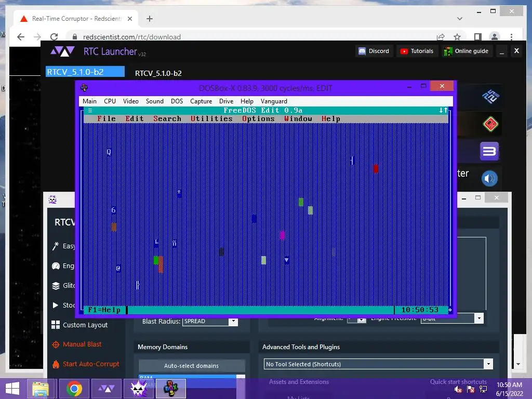The width and height of the screenshot is (532, 399).
Task: Click the RTCV window title icon
Action: 52,199
